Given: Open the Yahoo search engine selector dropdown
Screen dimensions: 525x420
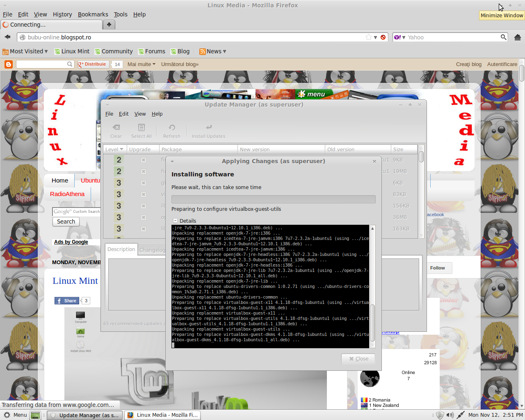Looking at the screenshot, I should tap(399, 37).
